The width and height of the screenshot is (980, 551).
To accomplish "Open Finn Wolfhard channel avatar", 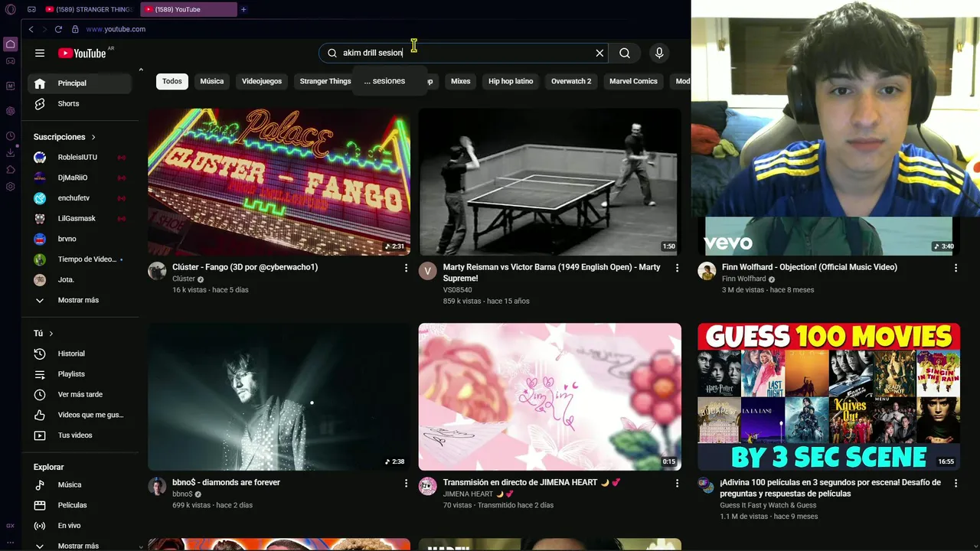I will pos(707,271).
